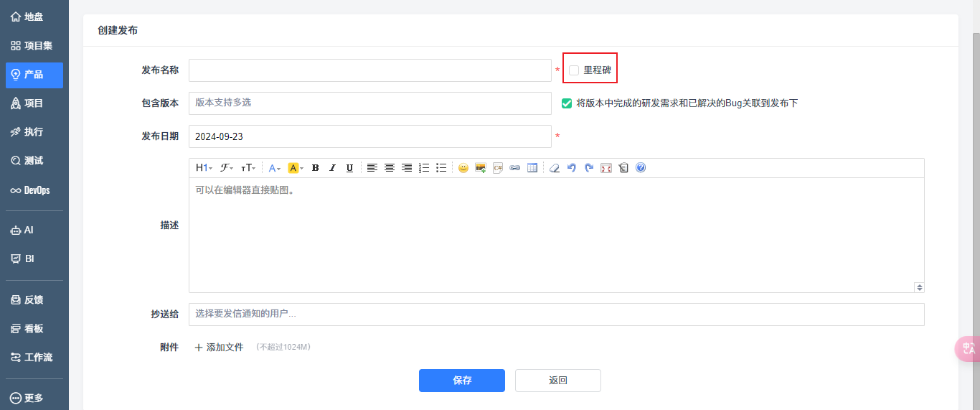This screenshot has height=410, width=980.
Task: Uncheck the link stories and Bugs checkbox
Action: coord(567,103)
